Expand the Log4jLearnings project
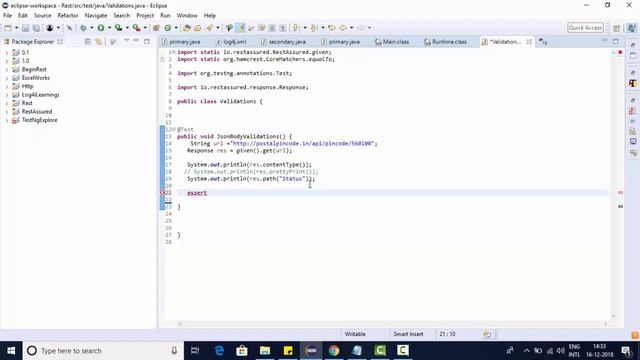 click(7, 95)
